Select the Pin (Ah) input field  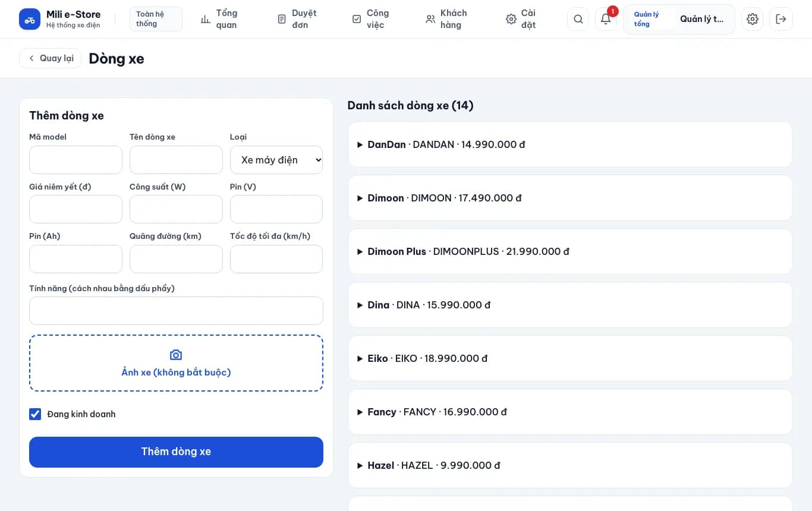[x=75, y=259]
